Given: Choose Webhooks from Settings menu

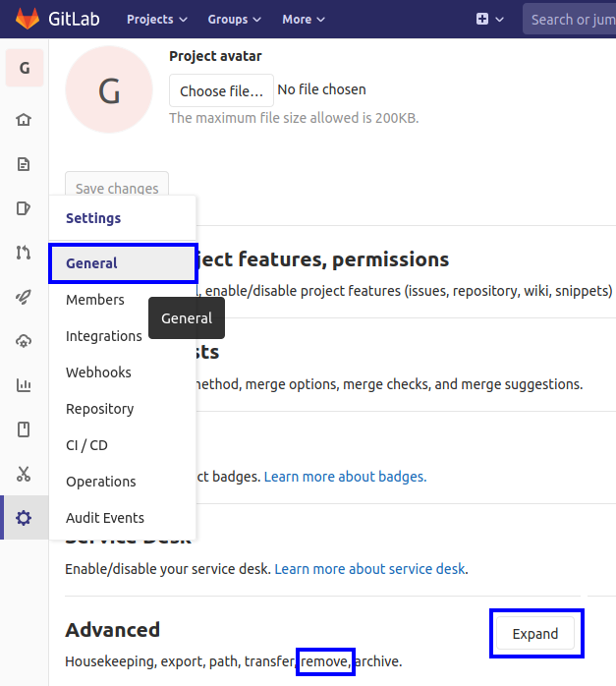Looking at the screenshot, I should [x=98, y=372].
